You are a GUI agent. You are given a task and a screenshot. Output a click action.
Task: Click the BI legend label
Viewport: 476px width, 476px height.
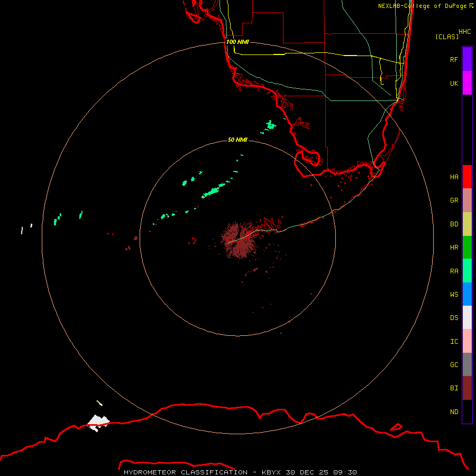(x=454, y=388)
